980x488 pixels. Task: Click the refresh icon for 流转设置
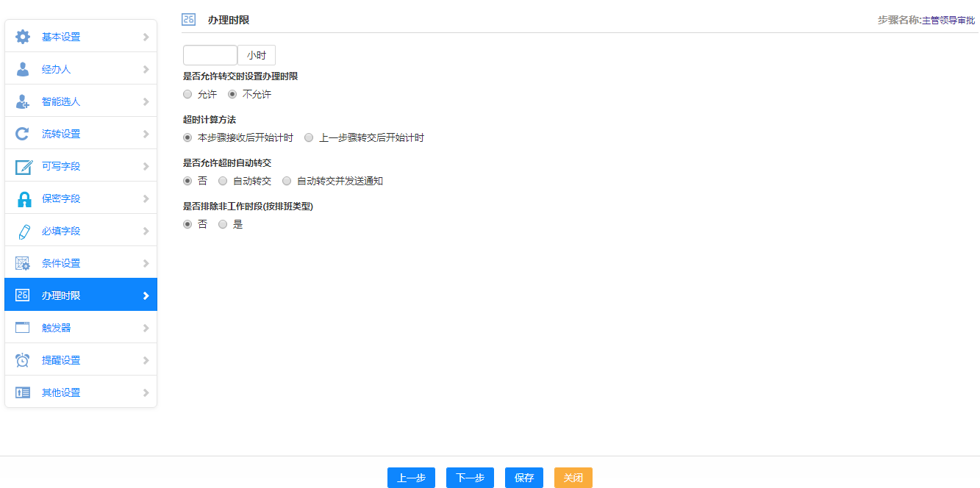point(23,134)
